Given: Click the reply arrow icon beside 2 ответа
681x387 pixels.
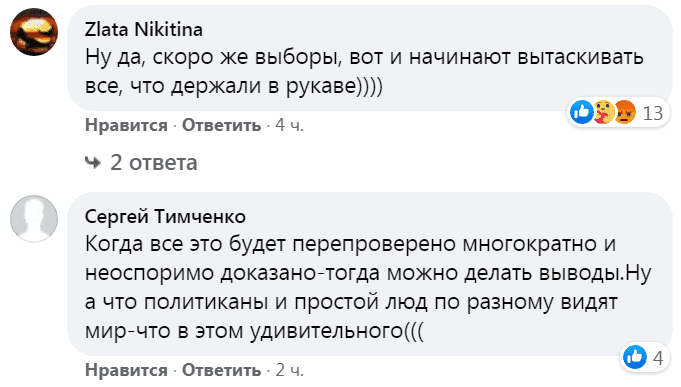Looking at the screenshot, I should (x=93, y=163).
